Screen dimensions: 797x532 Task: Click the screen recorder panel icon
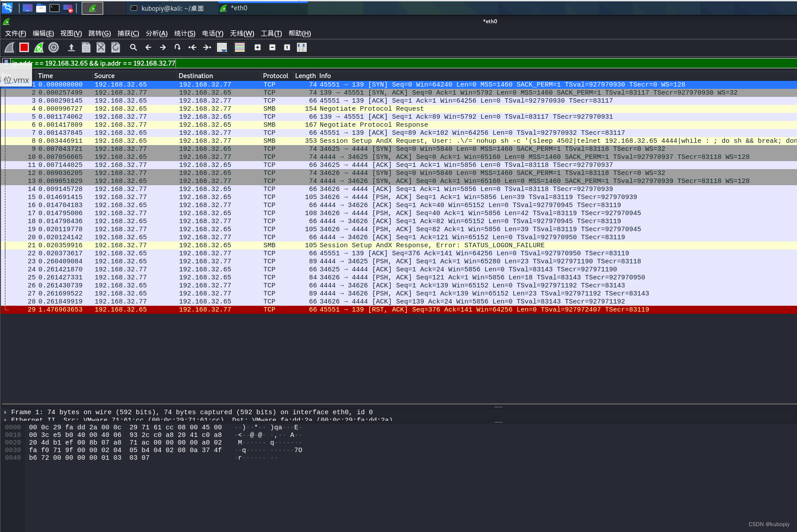[68, 8]
